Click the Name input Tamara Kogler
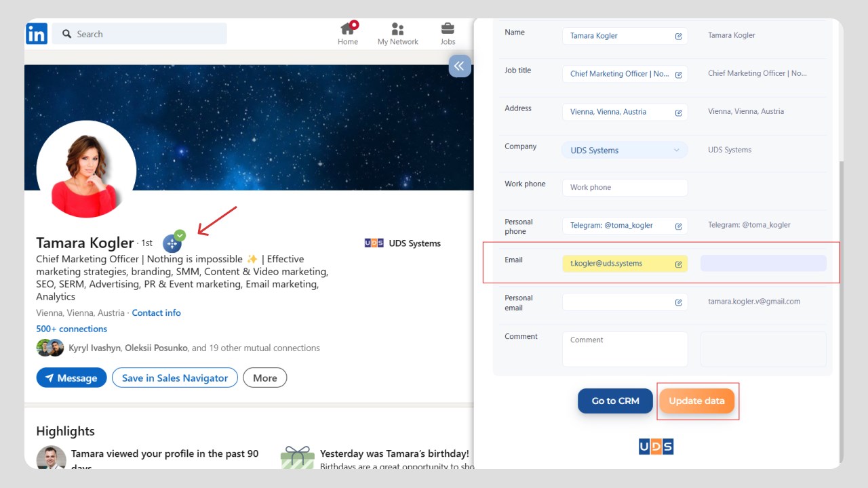The height and width of the screenshot is (488, 868). pyautogui.click(x=625, y=36)
